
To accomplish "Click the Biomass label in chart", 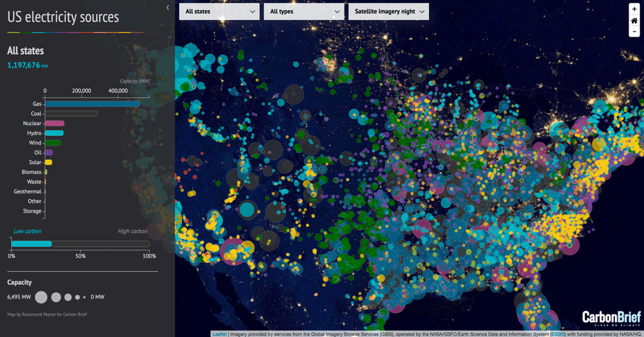I will (31, 172).
